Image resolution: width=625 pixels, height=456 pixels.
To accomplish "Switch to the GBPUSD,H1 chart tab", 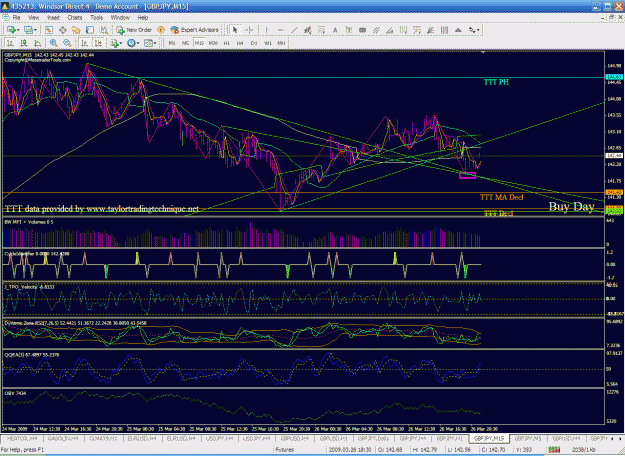I will tap(334, 438).
